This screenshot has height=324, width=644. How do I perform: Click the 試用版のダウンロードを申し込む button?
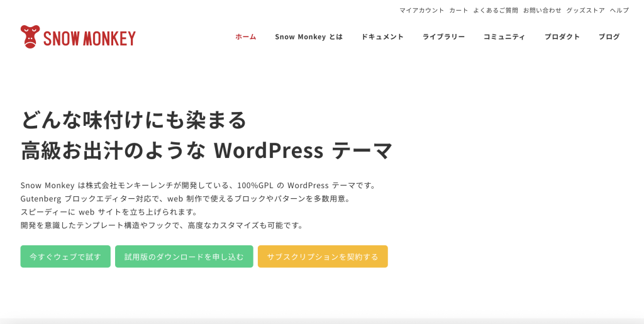(184, 257)
